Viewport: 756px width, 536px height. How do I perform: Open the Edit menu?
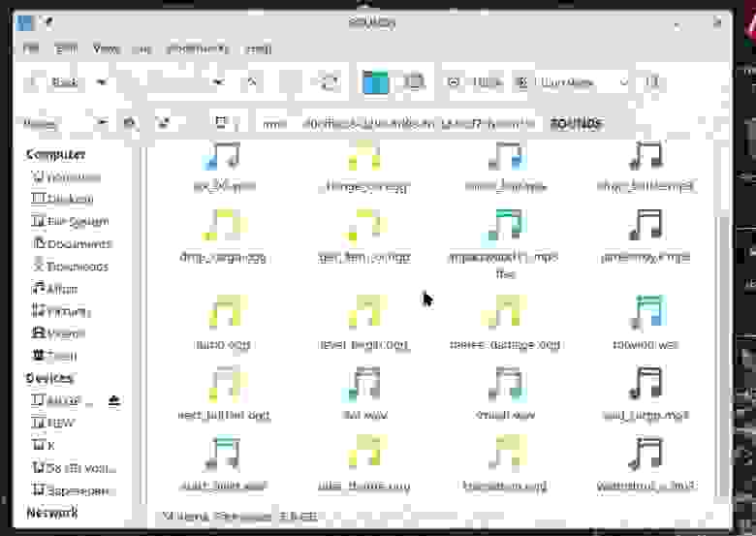coord(66,48)
